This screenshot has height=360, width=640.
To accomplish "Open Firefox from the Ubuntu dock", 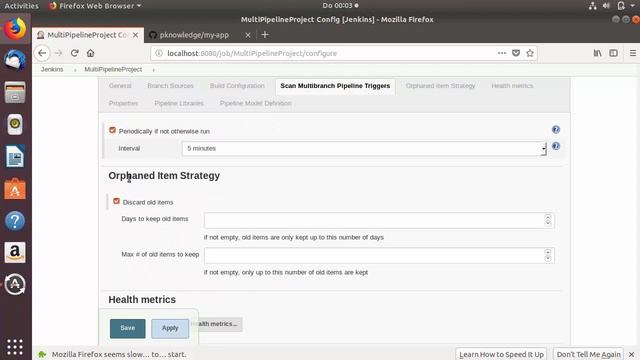I will (15, 29).
